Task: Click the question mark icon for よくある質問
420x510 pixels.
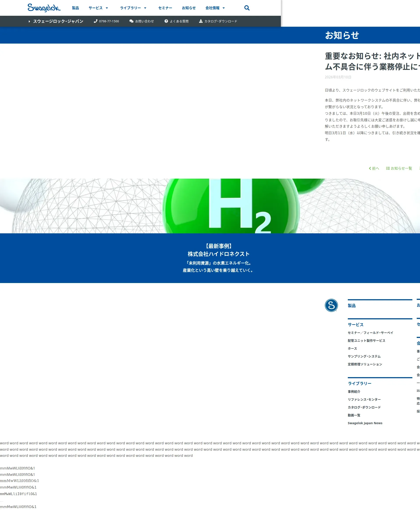Action: pyautogui.click(x=166, y=21)
